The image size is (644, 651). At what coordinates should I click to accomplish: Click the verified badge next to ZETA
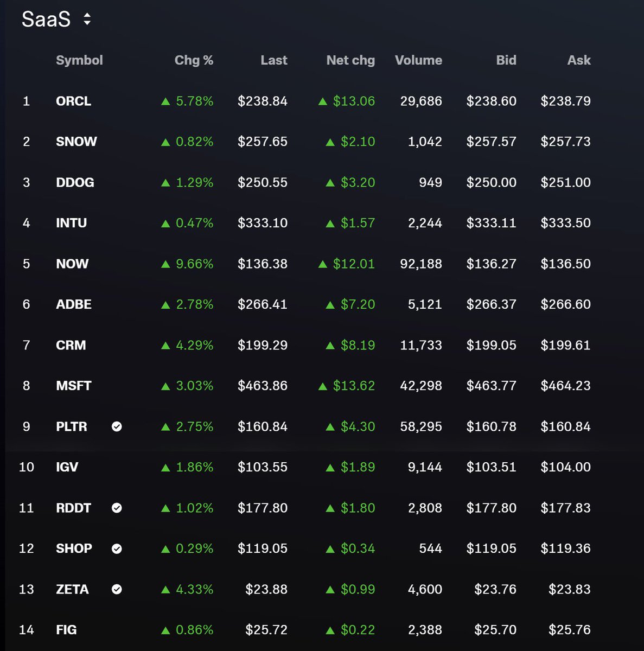tap(117, 589)
